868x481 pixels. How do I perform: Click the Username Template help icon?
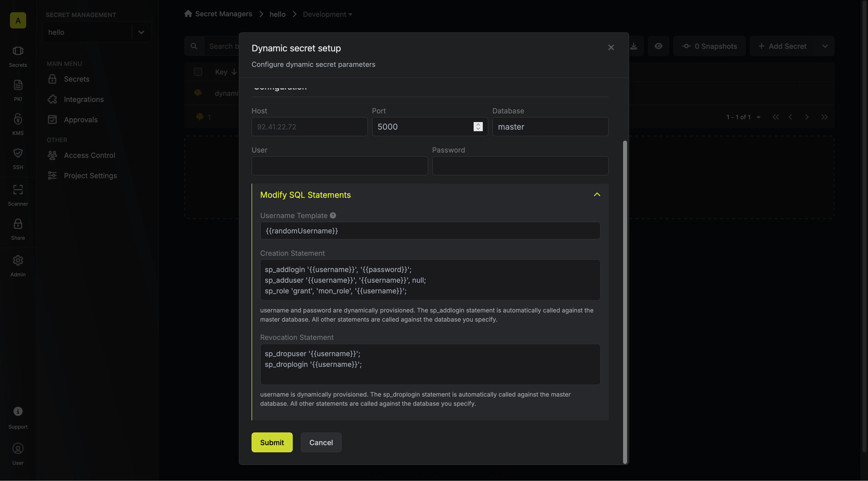tap(333, 215)
